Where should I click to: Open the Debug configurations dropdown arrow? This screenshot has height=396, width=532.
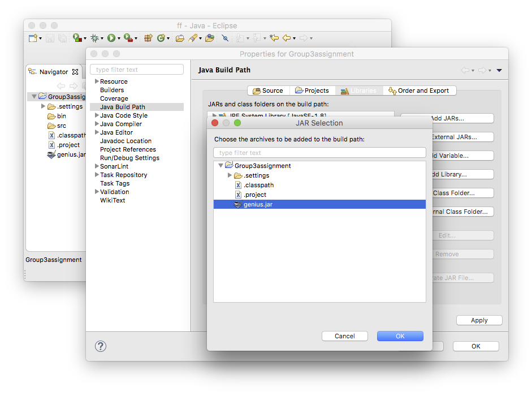[x=102, y=38]
